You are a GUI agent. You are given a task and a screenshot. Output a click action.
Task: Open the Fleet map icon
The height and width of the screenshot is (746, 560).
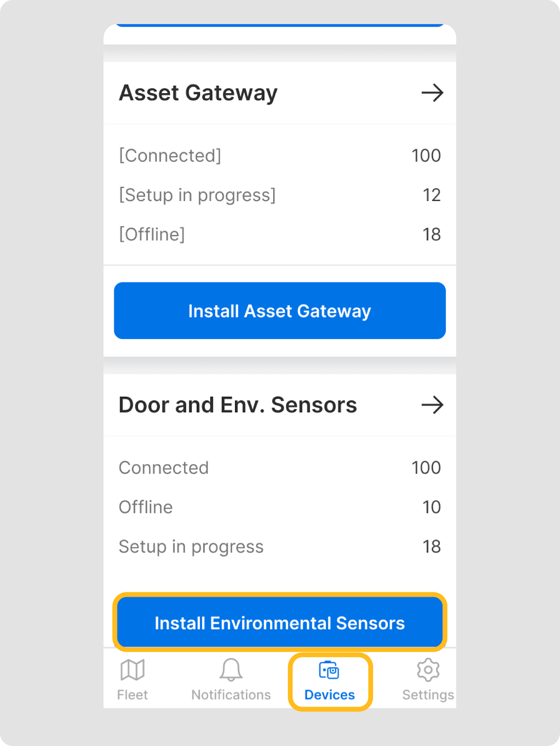coord(132,670)
